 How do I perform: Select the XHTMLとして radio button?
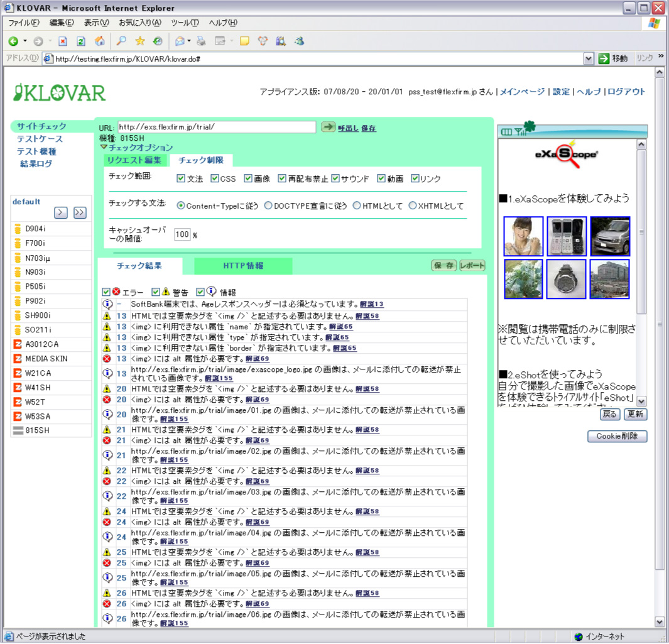[413, 205]
